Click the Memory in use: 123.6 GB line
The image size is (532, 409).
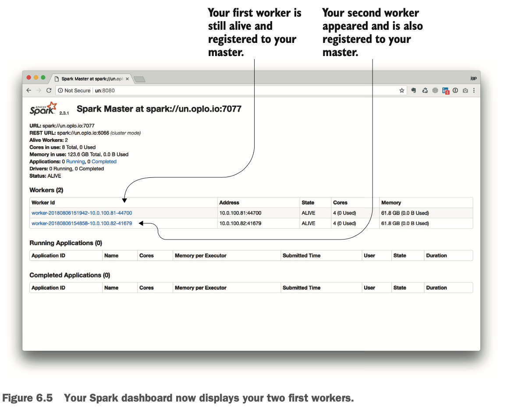[79, 155]
